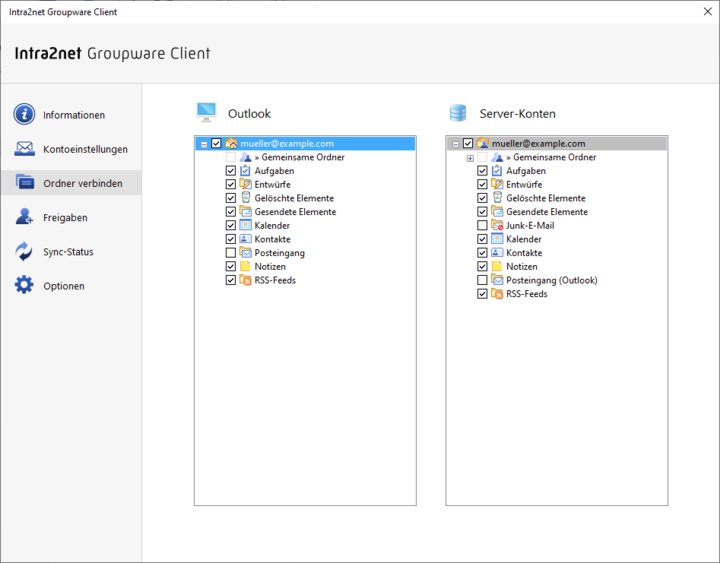Click the Ordner verbinden folder icon
Screen dimensions: 720x563
(x=24, y=182)
